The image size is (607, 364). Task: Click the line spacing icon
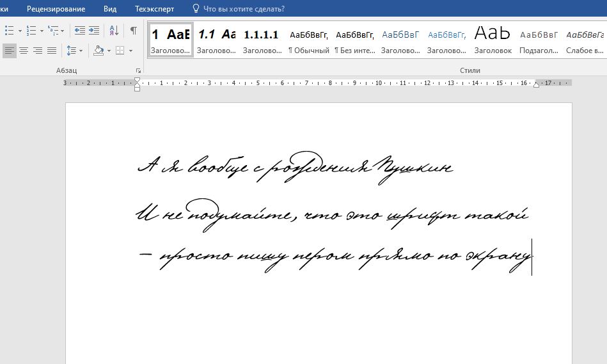pos(72,51)
